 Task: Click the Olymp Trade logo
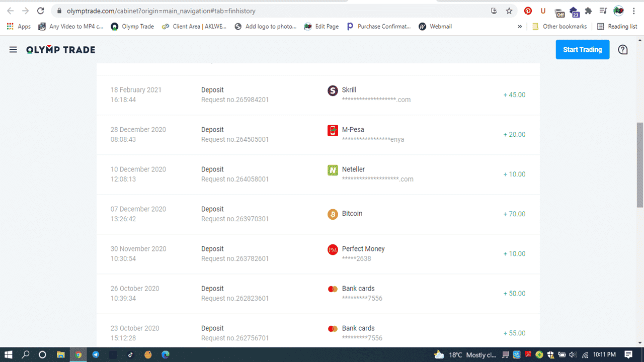point(61,50)
